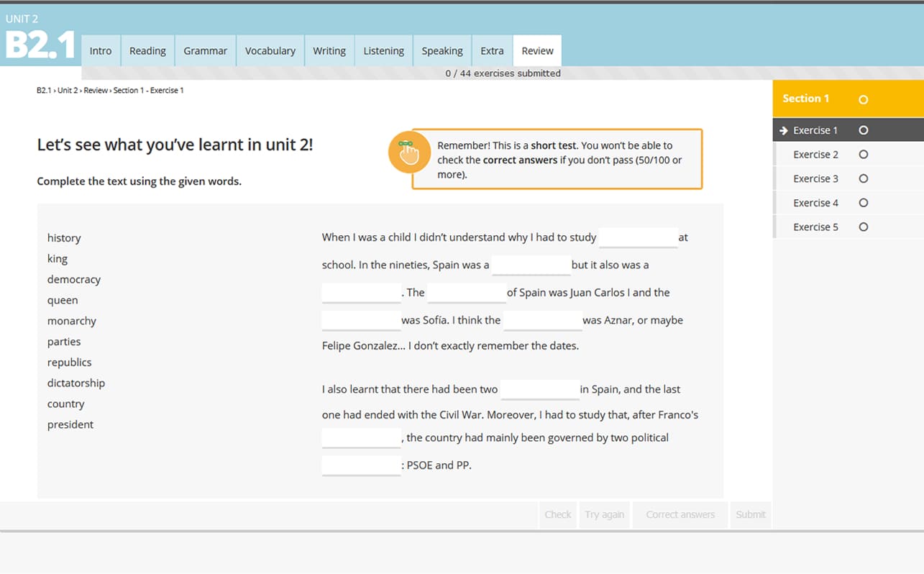Switch to the Speaking tab
Screen dimensions: 924x574
(442, 50)
